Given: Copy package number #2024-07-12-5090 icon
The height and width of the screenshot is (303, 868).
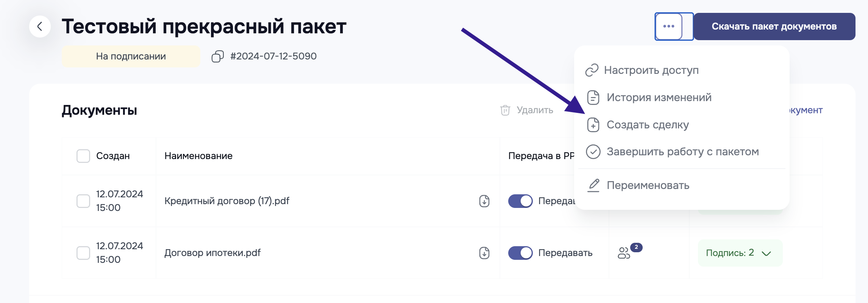Looking at the screenshot, I should coord(217,56).
